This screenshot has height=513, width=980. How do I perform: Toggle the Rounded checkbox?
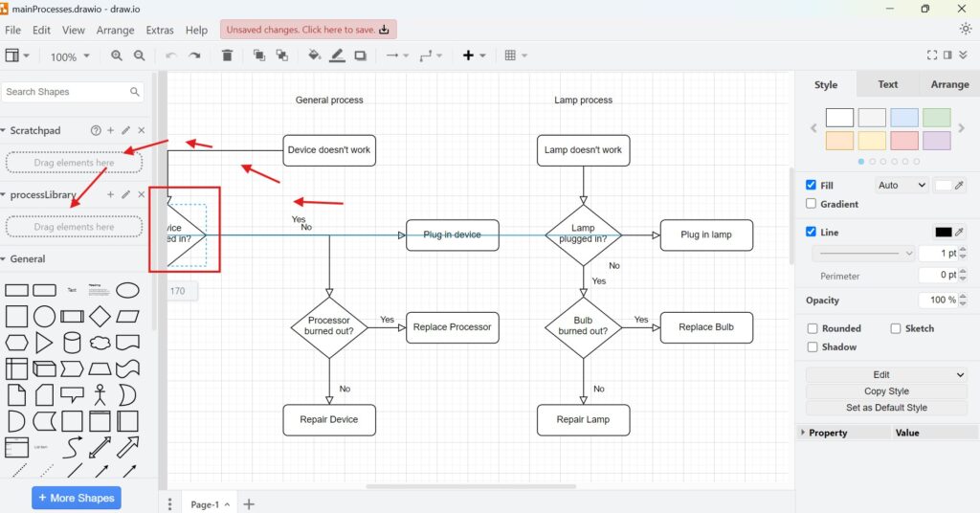[813, 328]
